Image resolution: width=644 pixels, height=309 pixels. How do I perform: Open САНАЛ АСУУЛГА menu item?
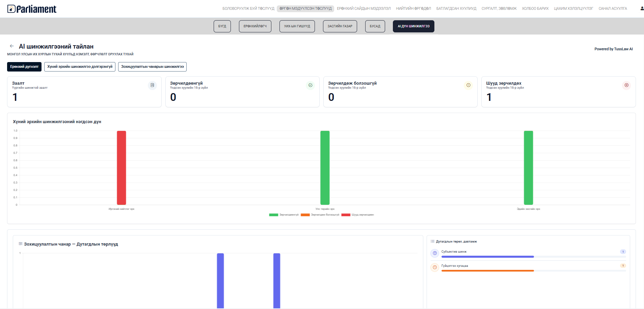[x=613, y=8]
